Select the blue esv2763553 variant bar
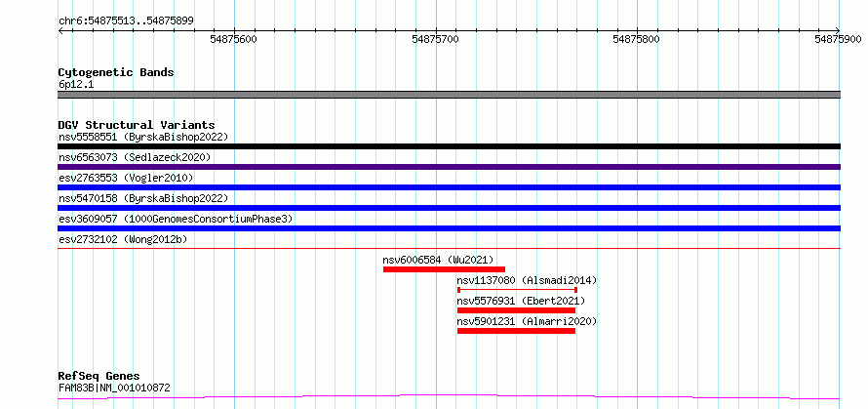Screen dimensions: 868x409 [449, 187]
